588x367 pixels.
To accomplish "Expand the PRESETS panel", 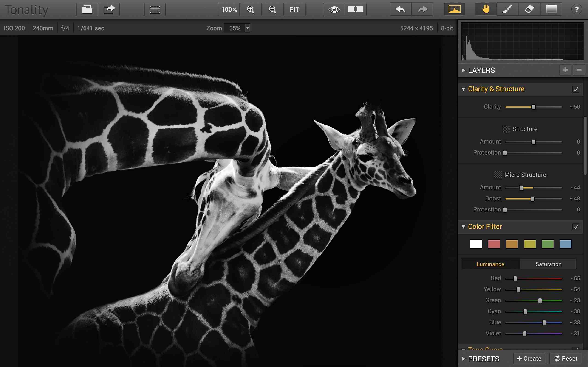I will coord(464,359).
